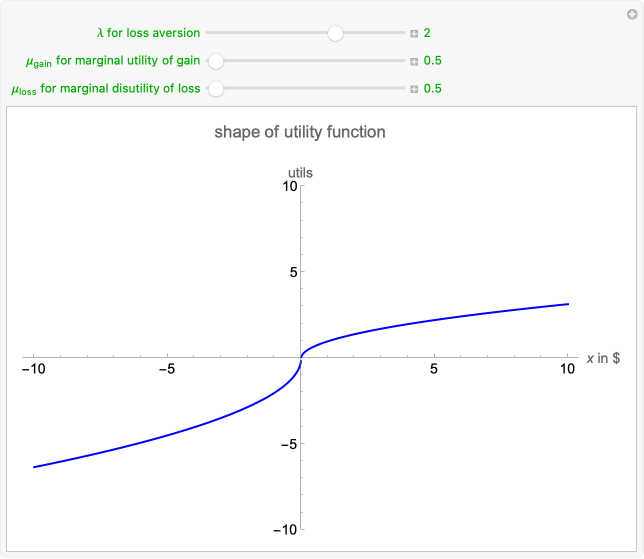Click the μgain value readout 0.5
The image size is (644, 559).
[432, 61]
